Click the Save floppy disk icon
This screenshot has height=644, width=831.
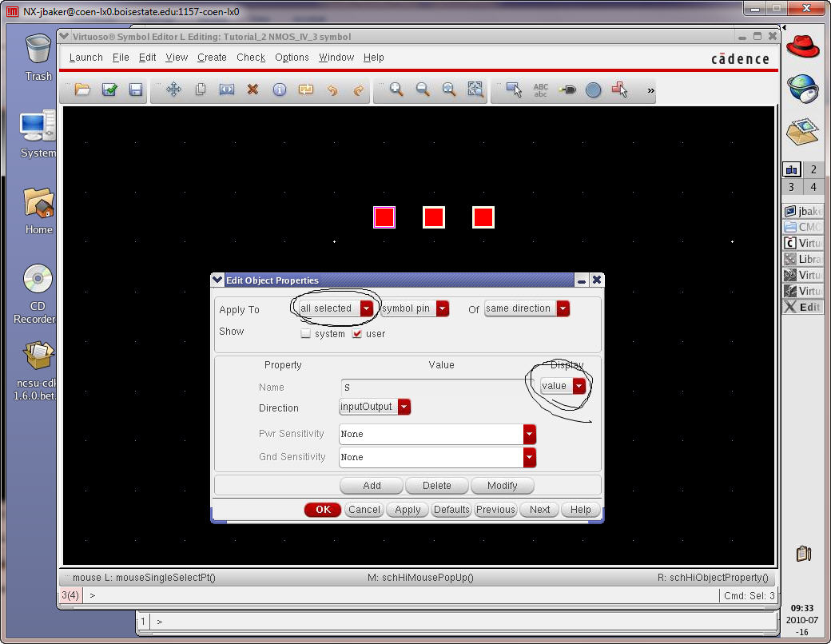136,90
